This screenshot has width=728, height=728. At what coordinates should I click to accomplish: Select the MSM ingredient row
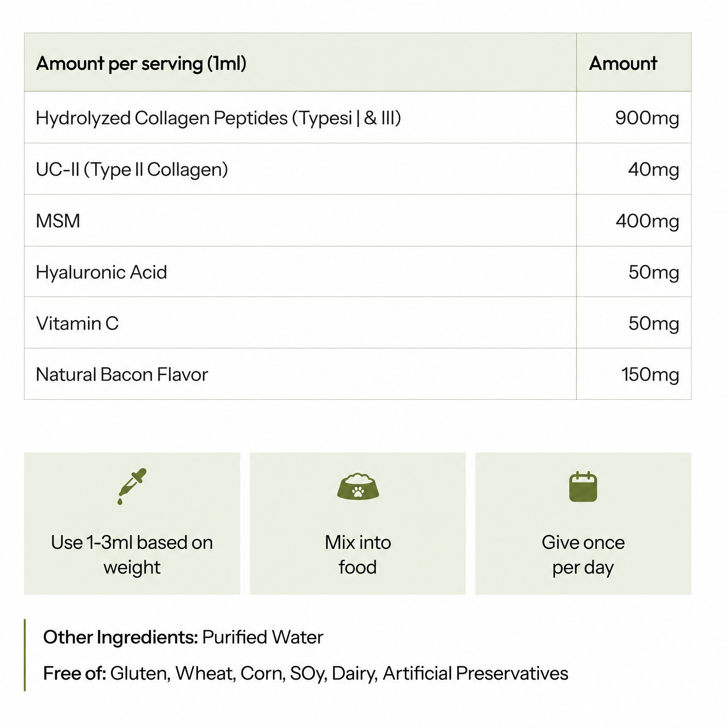click(x=358, y=220)
